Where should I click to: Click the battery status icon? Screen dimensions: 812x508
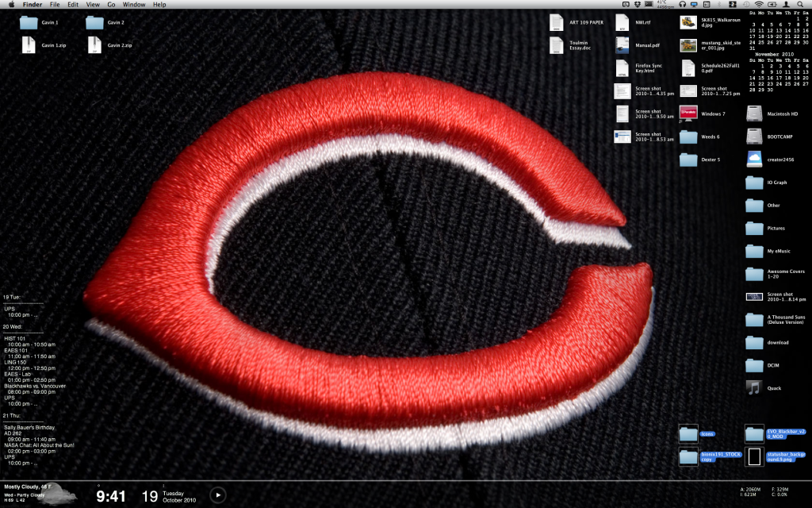(x=772, y=4)
